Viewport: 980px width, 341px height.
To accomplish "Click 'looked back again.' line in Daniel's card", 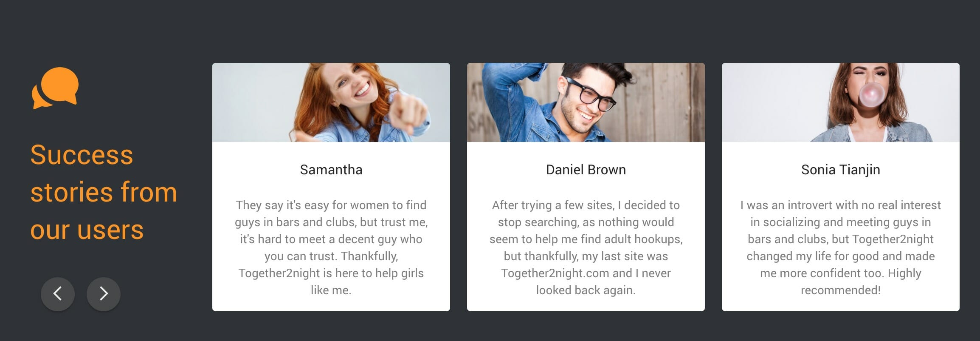I will [586, 290].
